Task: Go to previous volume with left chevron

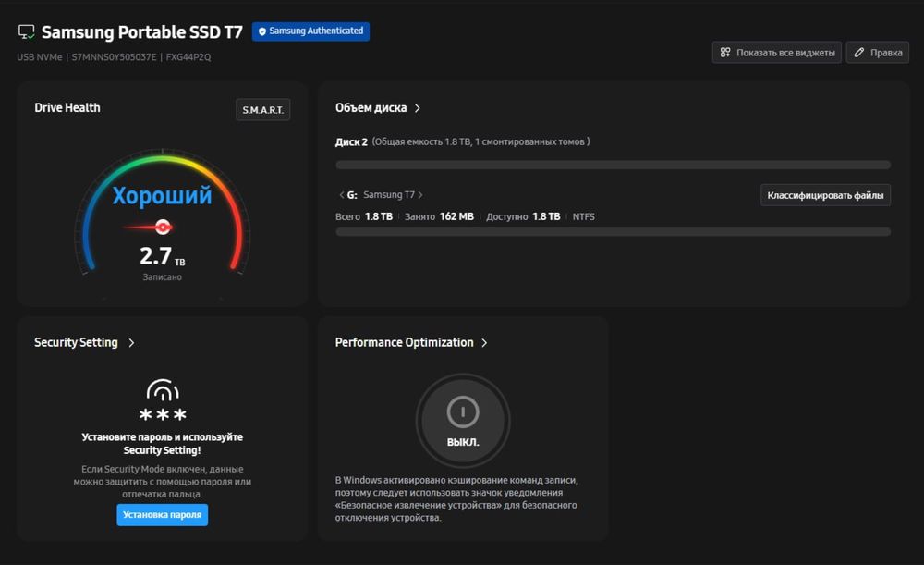Action: click(341, 194)
